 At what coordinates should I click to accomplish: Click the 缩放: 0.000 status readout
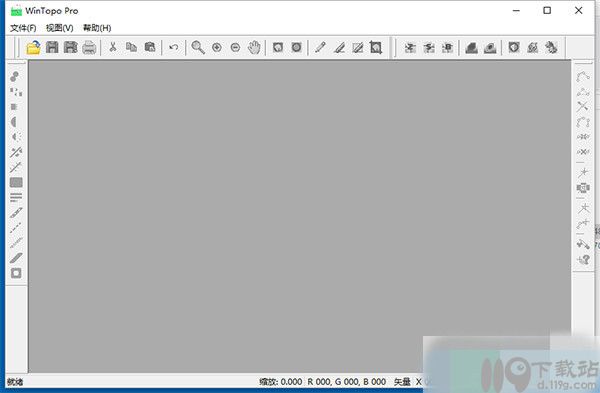click(280, 382)
